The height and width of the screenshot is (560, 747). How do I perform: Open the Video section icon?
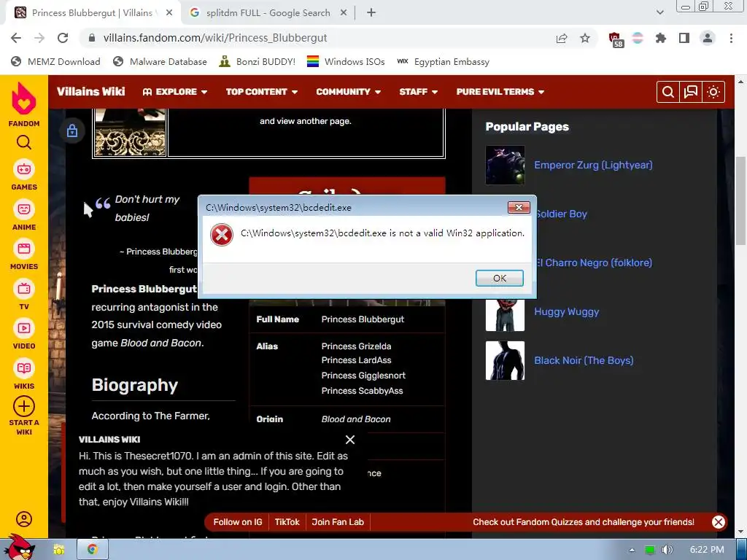click(x=24, y=328)
